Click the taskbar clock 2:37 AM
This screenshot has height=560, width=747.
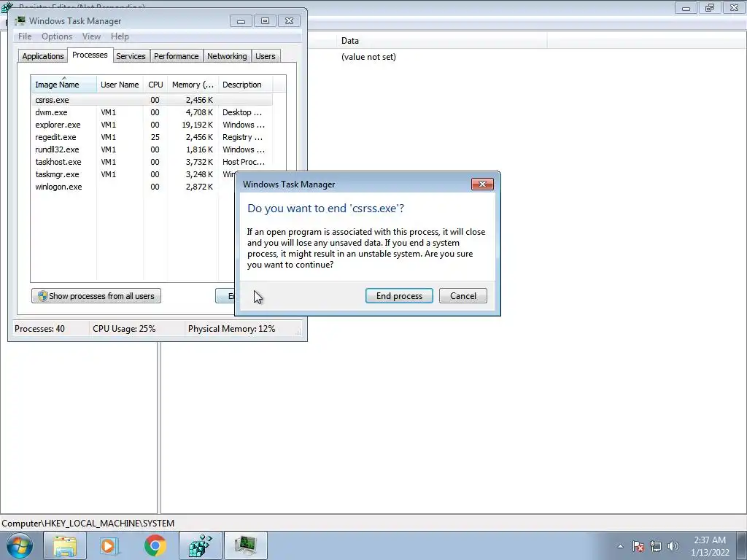click(x=709, y=540)
